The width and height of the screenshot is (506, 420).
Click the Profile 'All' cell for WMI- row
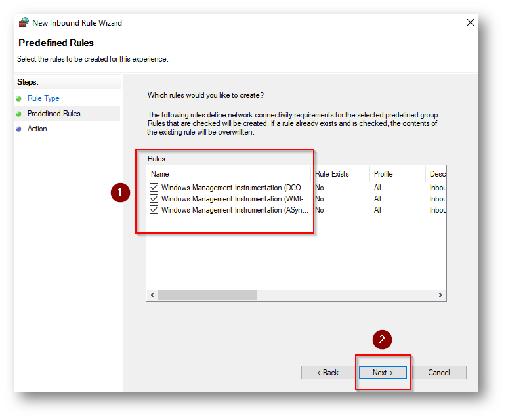point(377,199)
